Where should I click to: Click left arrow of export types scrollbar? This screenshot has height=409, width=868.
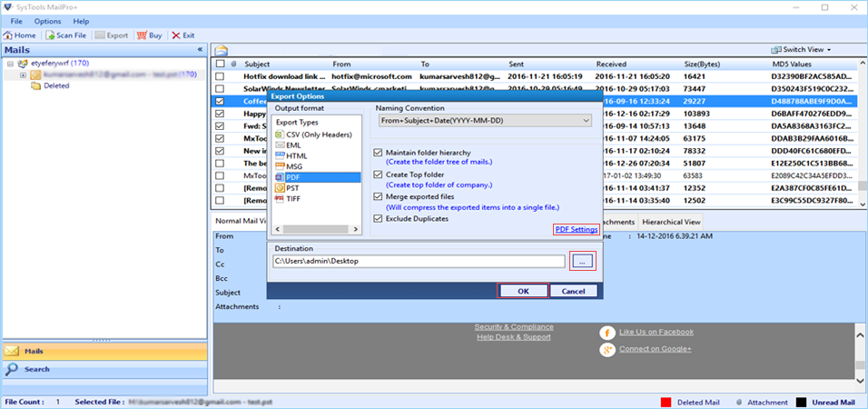click(x=278, y=228)
